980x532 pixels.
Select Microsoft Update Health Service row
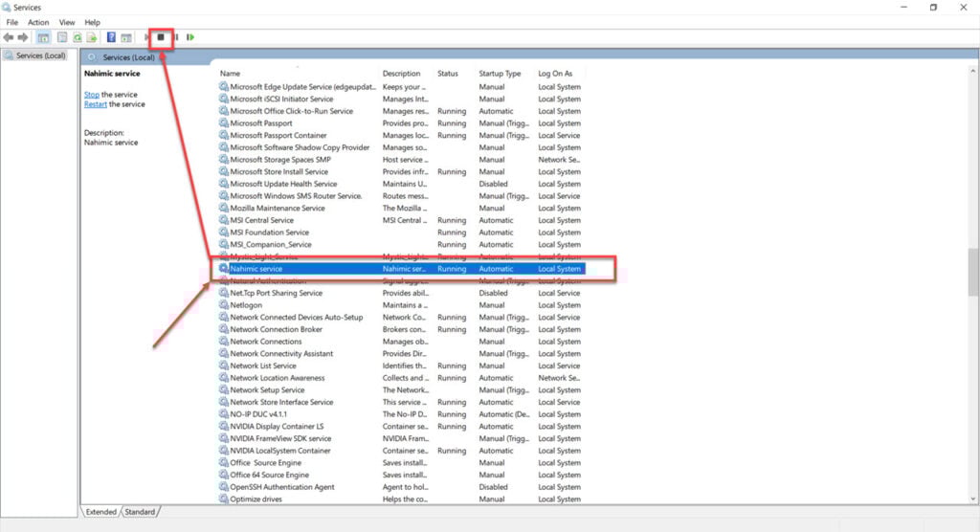click(401, 184)
